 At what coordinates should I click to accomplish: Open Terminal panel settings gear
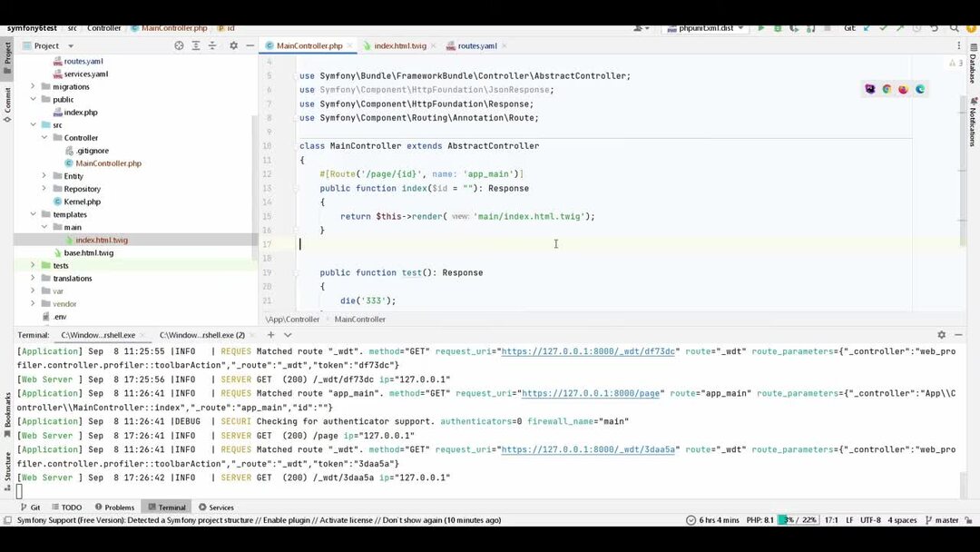(x=941, y=335)
